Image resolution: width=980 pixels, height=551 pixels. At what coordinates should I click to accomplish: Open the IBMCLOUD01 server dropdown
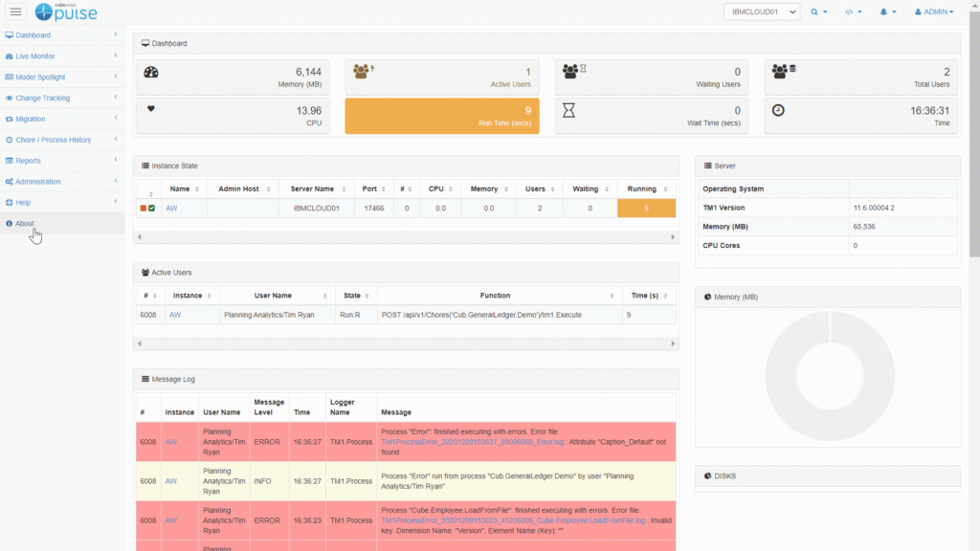tap(761, 11)
